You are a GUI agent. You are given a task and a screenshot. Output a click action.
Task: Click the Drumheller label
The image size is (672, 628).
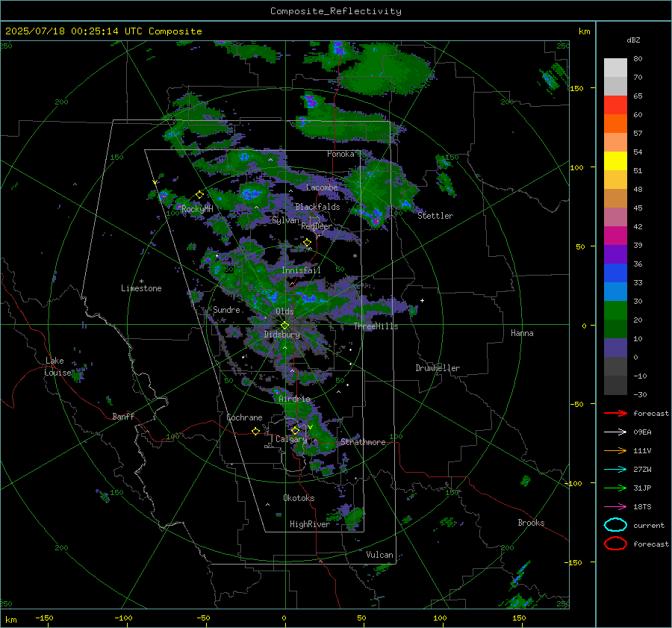tap(438, 368)
